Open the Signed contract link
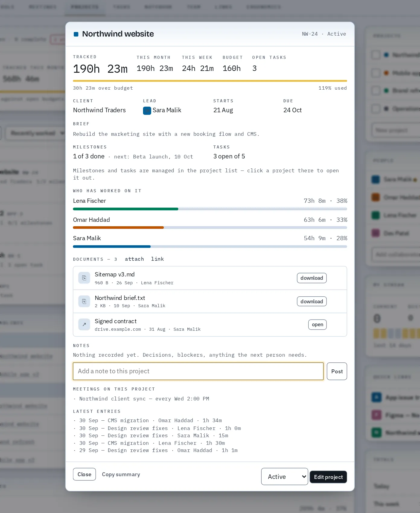Viewport: 420px width, 513px height. point(317,325)
